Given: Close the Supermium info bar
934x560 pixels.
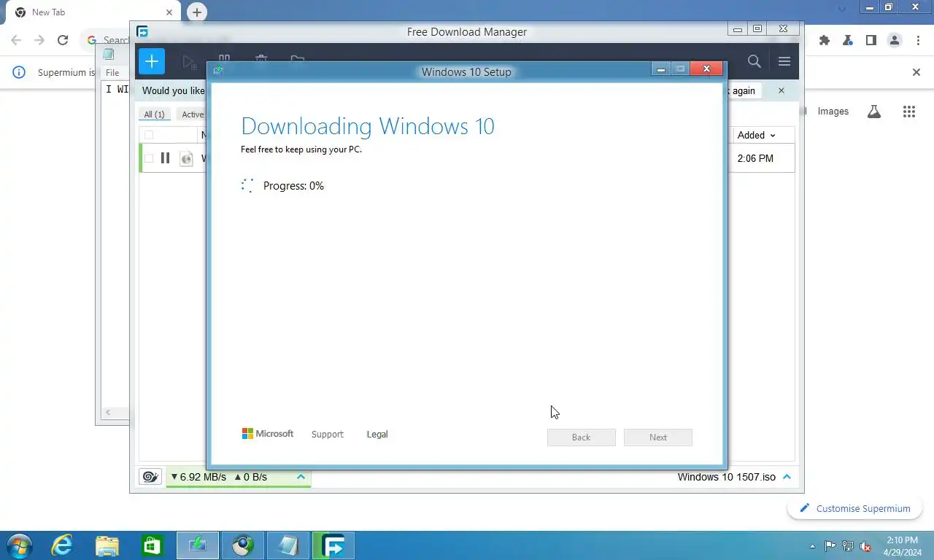Looking at the screenshot, I should (x=916, y=72).
